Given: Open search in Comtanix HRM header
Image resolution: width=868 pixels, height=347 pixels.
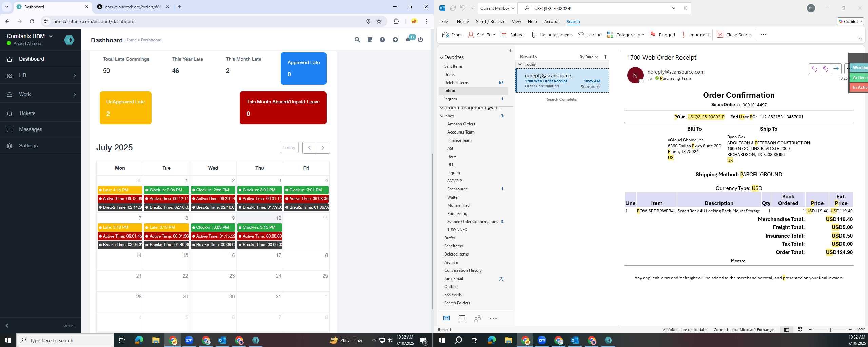Looking at the screenshot, I should (x=357, y=40).
